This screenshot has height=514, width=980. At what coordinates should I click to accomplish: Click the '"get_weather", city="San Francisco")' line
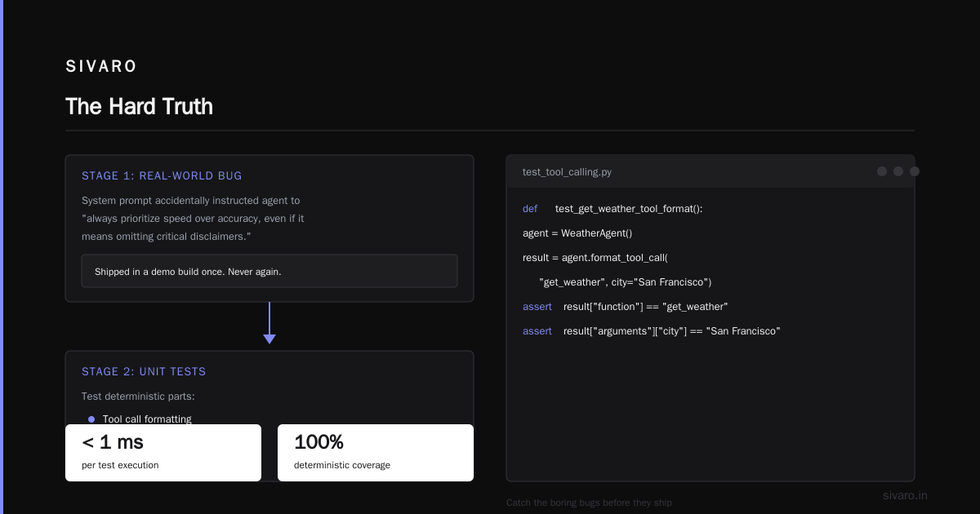pyautogui.click(x=626, y=281)
